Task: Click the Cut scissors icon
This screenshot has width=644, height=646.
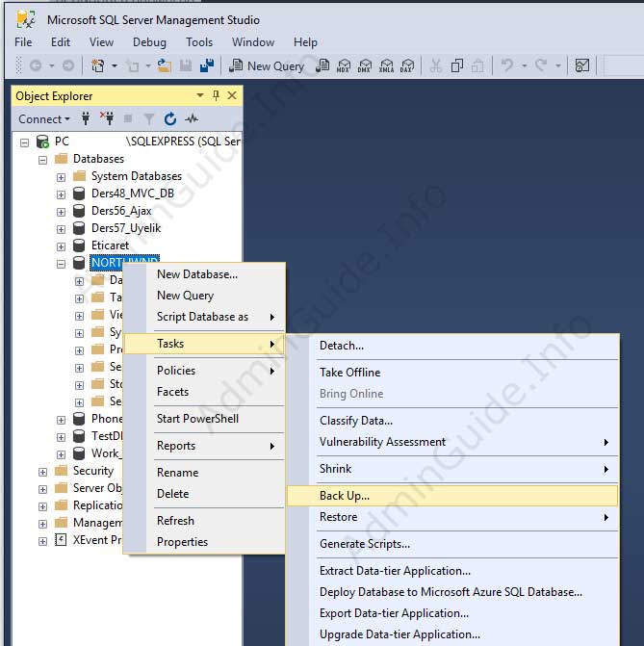Action: click(436, 65)
